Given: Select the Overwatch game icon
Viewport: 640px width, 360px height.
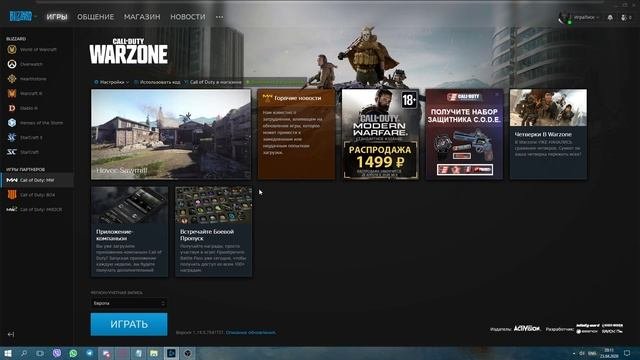Looking at the screenshot, I should click(x=12, y=64).
